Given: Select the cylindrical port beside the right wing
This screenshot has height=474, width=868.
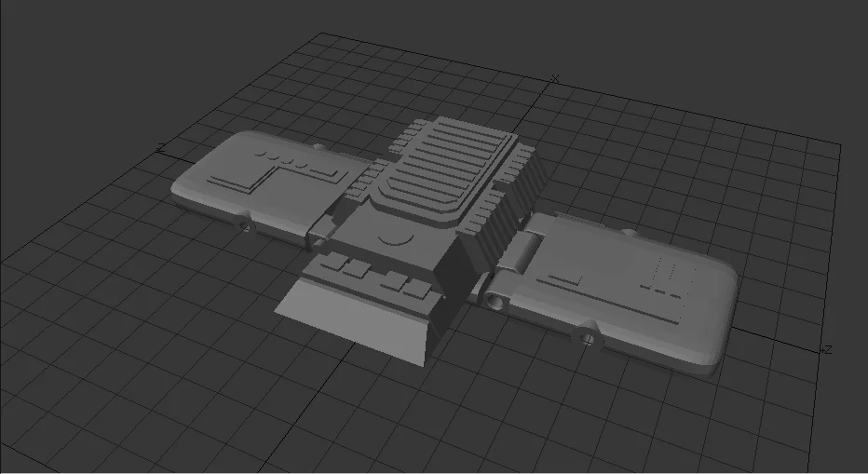Looking at the screenshot, I should coord(494,301).
